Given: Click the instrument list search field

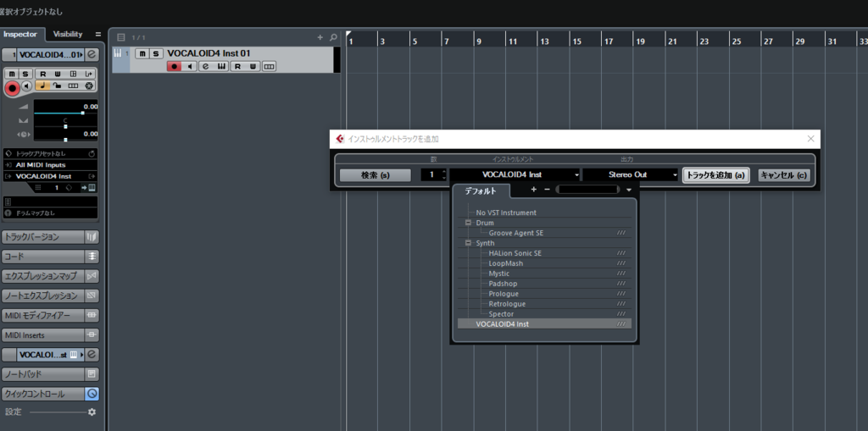Looking at the screenshot, I should tap(587, 189).
